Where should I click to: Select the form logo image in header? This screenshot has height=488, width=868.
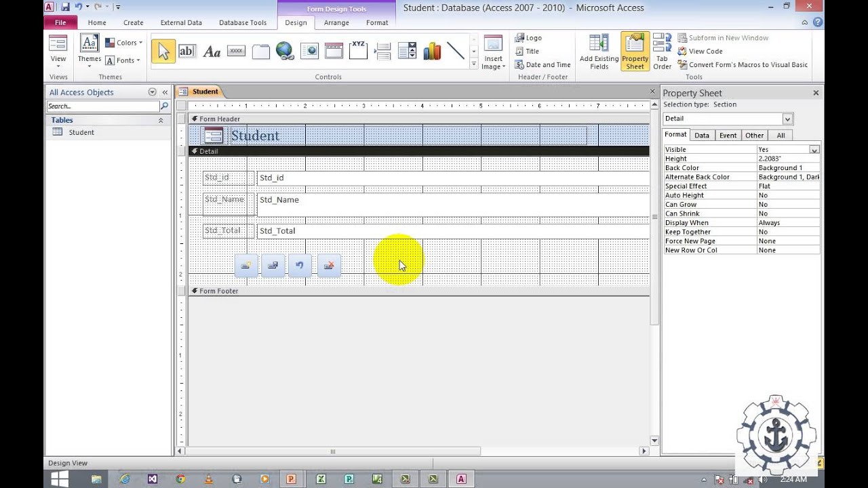(x=213, y=136)
